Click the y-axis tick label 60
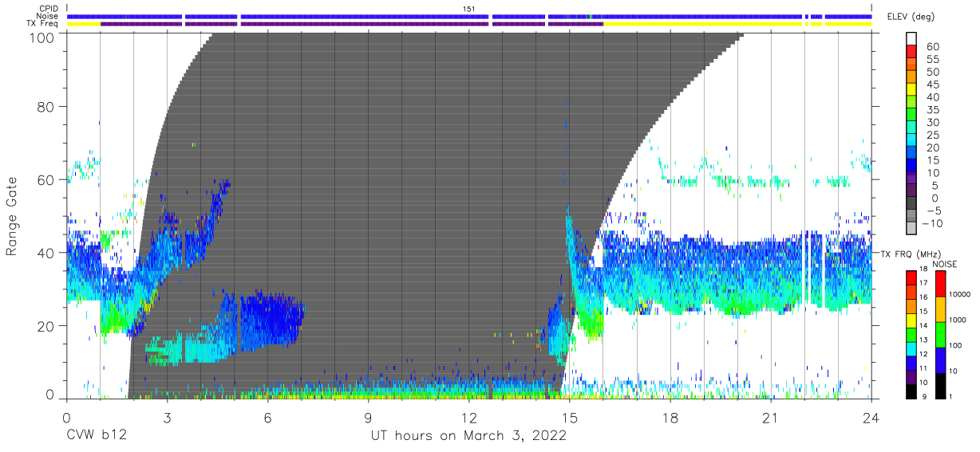 47,180
